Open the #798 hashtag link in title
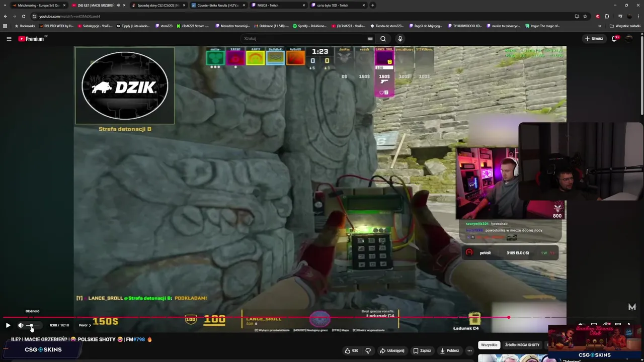The width and height of the screenshot is (644, 362). [139, 339]
